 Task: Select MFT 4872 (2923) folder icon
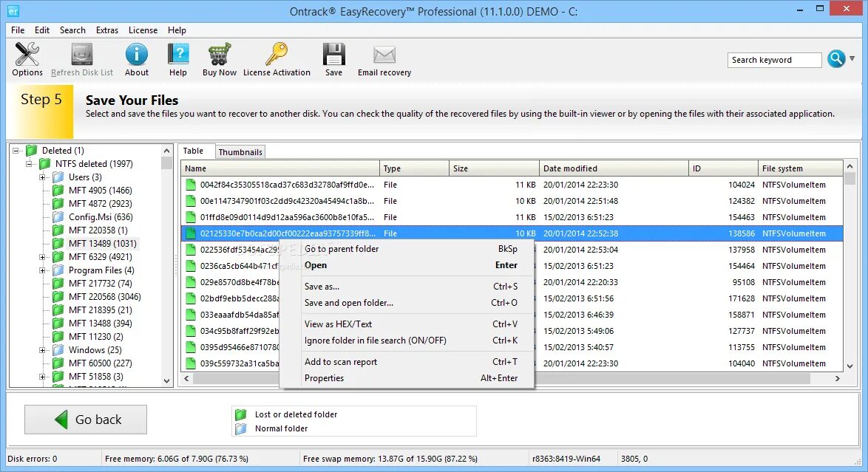[x=58, y=204]
